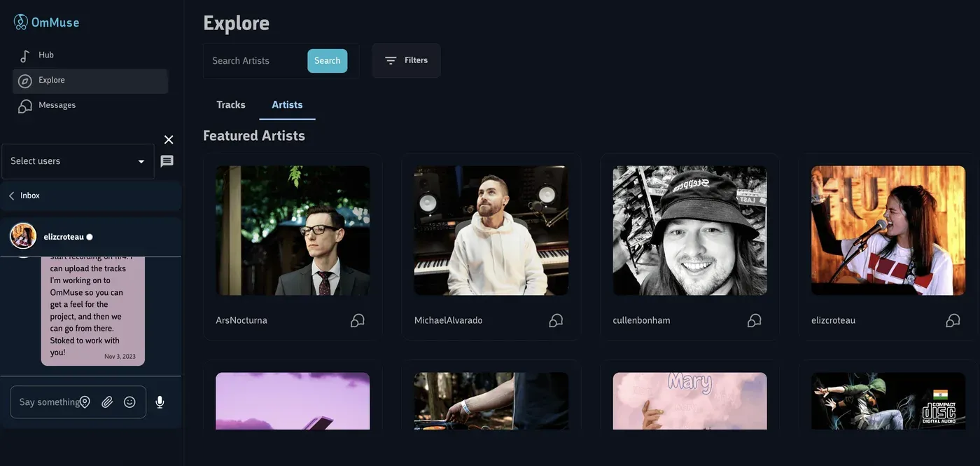Focus the Search Artists field
This screenshot has width=980, height=466.
[x=257, y=61]
